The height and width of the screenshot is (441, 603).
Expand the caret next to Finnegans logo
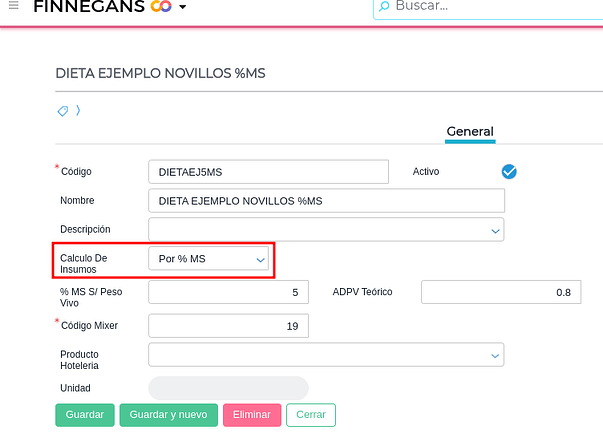click(x=183, y=8)
